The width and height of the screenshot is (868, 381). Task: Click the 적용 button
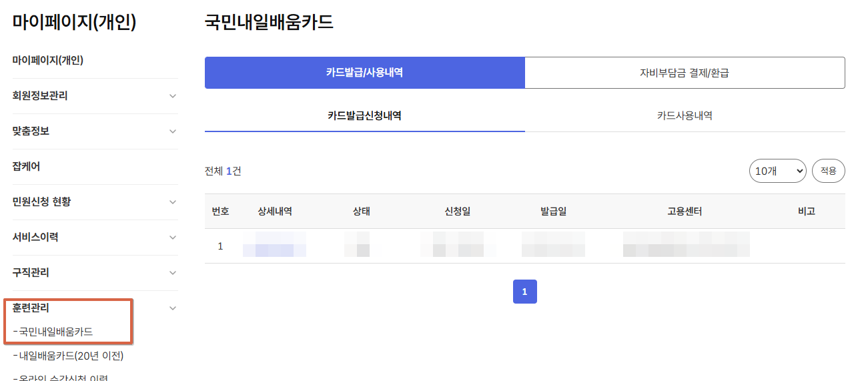tap(829, 171)
